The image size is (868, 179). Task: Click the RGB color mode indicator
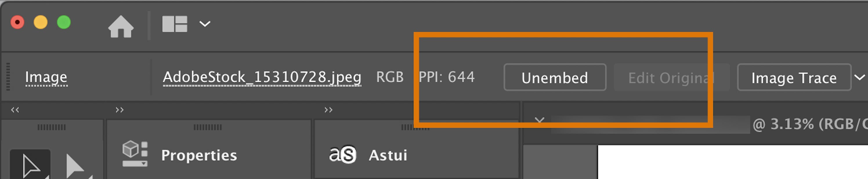pyautogui.click(x=390, y=77)
